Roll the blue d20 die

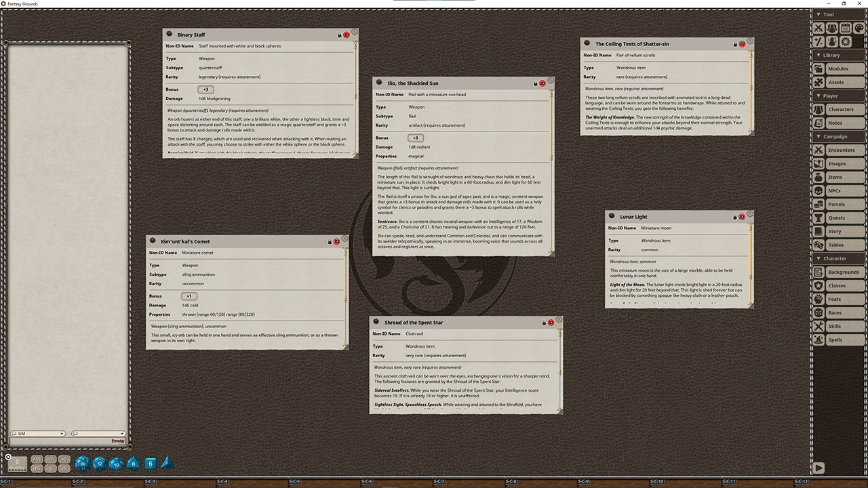click(81, 463)
